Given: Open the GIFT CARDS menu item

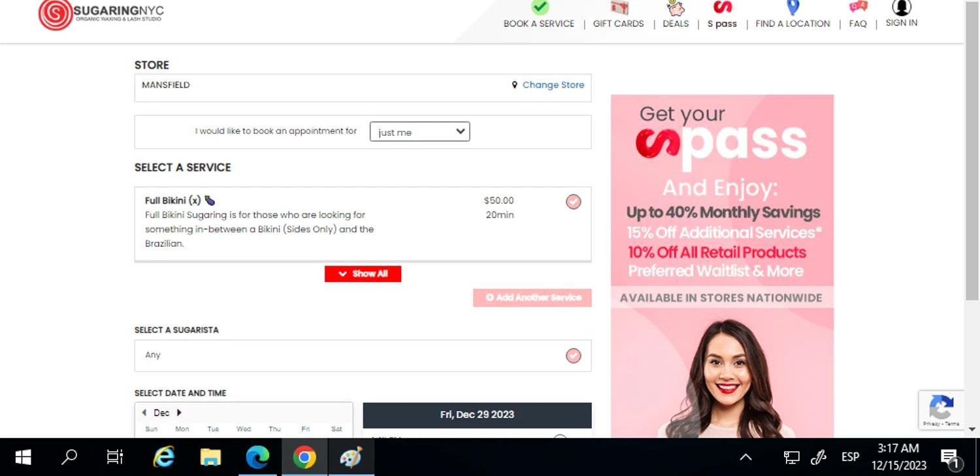Looking at the screenshot, I should [x=618, y=24].
